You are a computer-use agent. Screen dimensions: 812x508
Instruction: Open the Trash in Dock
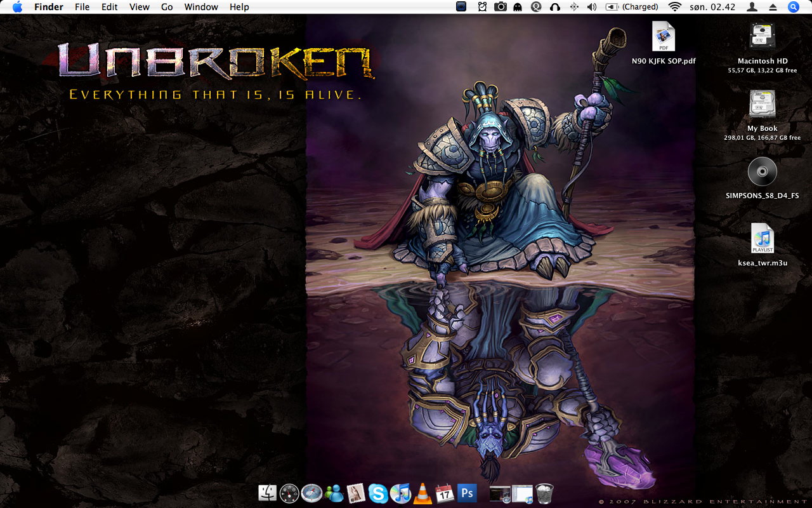click(x=544, y=493)
